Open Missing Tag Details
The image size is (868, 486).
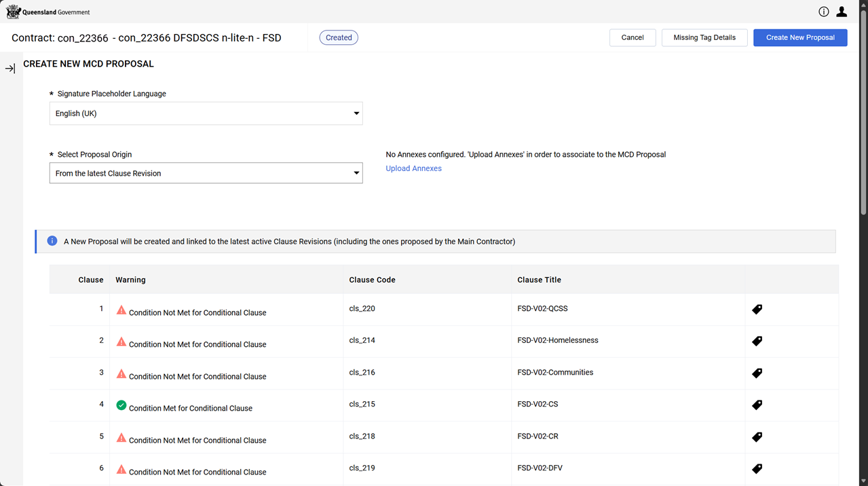point(704,37)
